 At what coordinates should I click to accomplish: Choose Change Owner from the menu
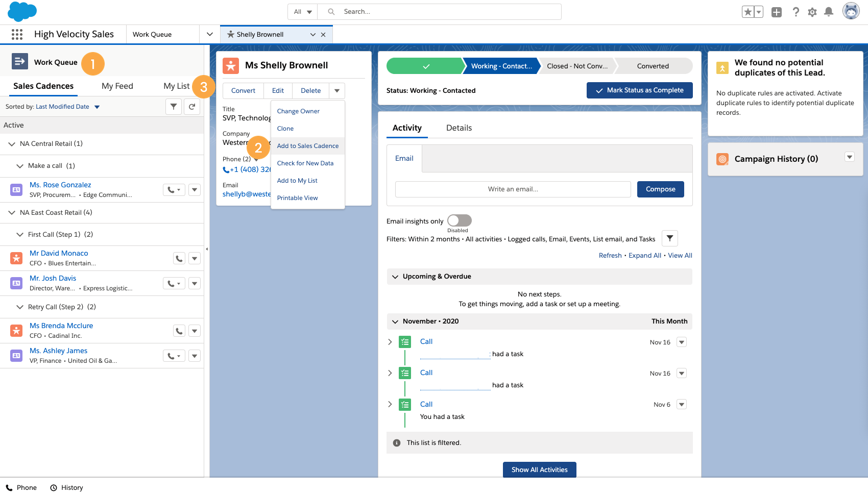pos(308,111)
